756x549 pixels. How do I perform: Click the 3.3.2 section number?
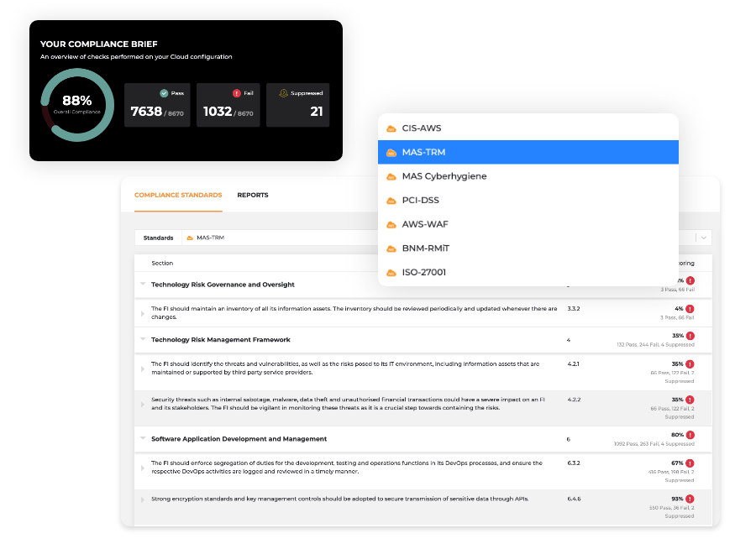573,308
